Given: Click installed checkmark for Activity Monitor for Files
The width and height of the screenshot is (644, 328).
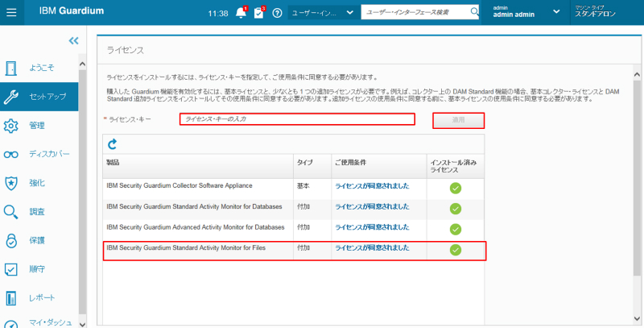Looking at the screenshot, I should 455,250.
